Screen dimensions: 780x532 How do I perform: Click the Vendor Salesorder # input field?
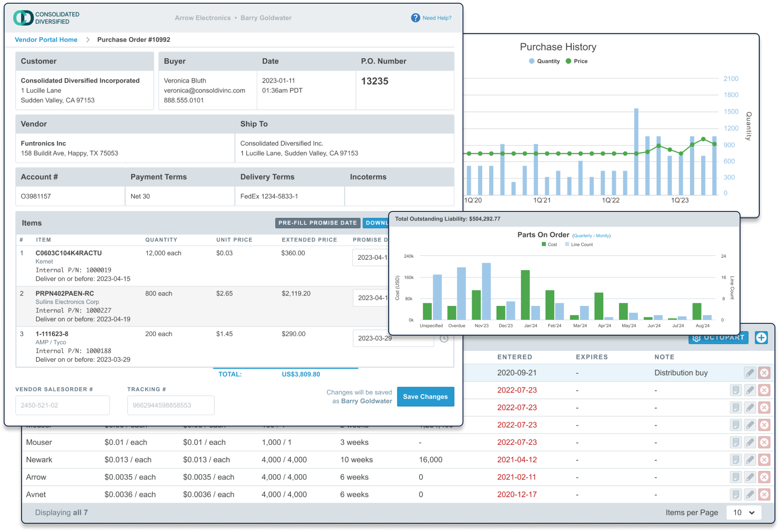62,405
